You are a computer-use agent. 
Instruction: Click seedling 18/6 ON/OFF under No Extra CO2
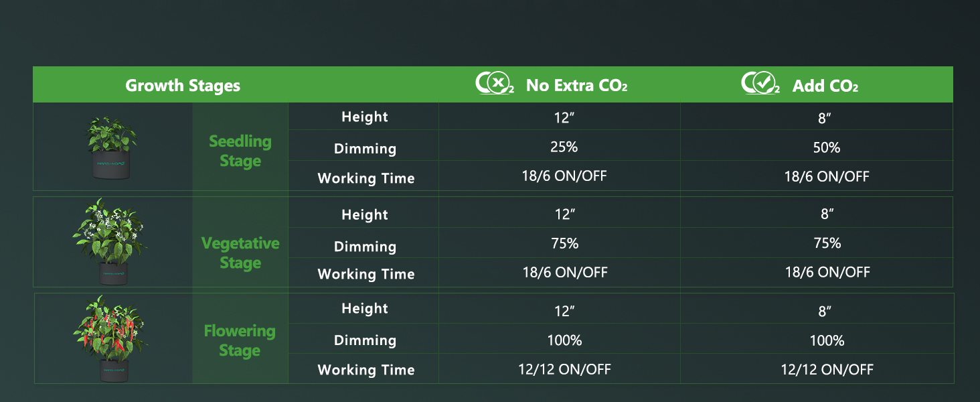click(x=564, y=176)
